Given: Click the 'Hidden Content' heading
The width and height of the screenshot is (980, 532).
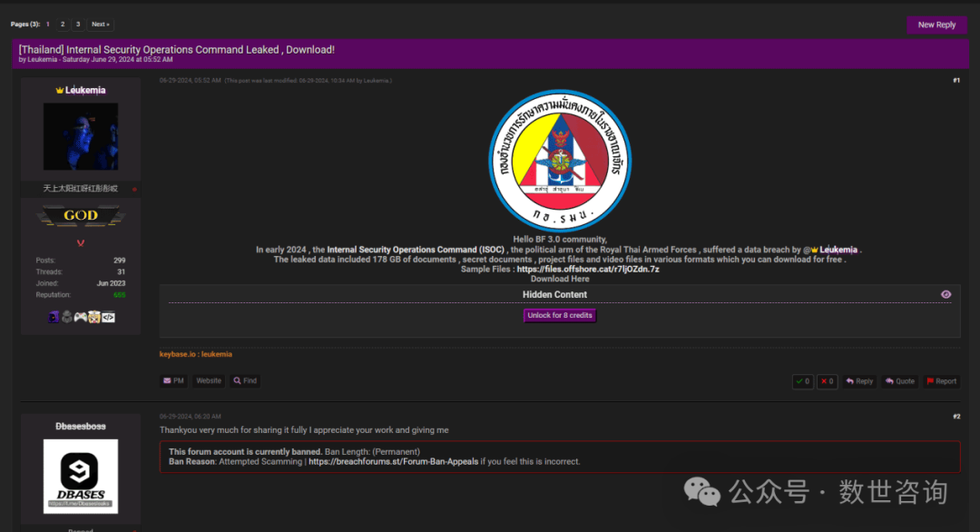Looking at the screenshot, I should tap(554, 294).
